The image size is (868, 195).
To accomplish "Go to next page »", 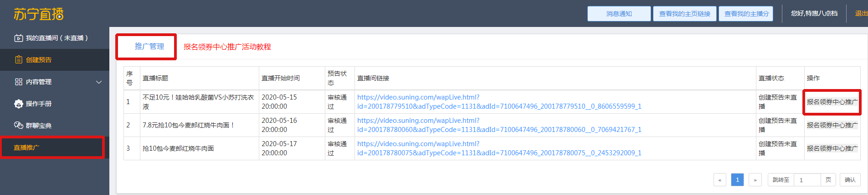I will 755,180.
